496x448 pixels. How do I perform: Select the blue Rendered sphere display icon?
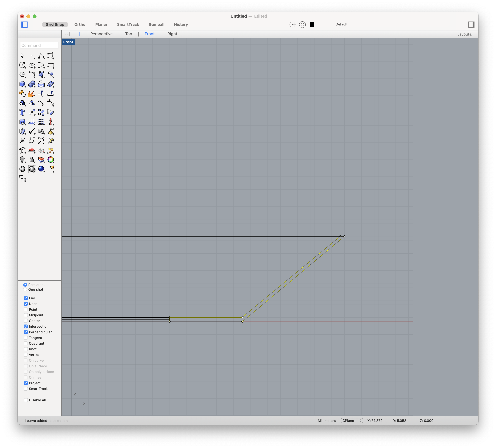point(41,169)
